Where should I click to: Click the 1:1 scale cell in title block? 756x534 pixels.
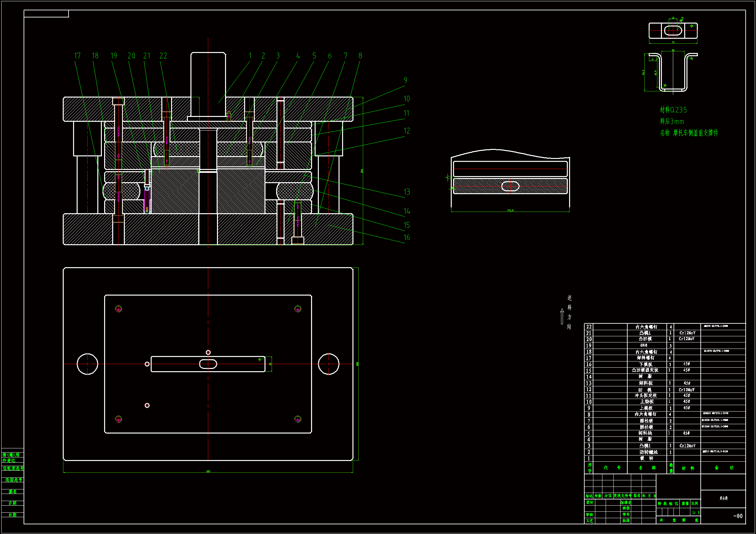(696, 512)
